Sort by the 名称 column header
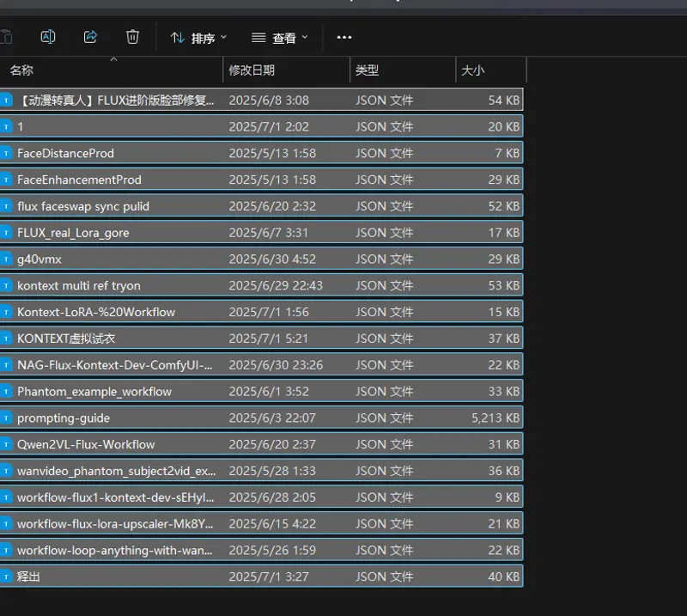 pyautogui.click(x=22, y=70)
